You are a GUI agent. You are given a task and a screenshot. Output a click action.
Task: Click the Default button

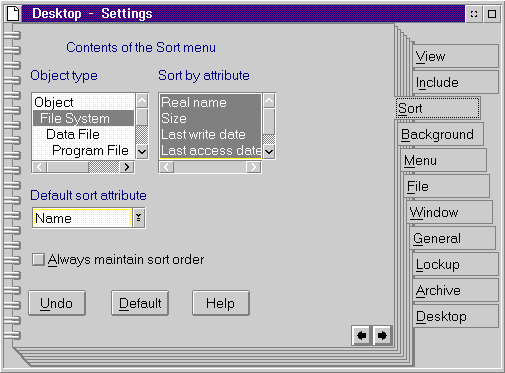click(x=140, y=303)
